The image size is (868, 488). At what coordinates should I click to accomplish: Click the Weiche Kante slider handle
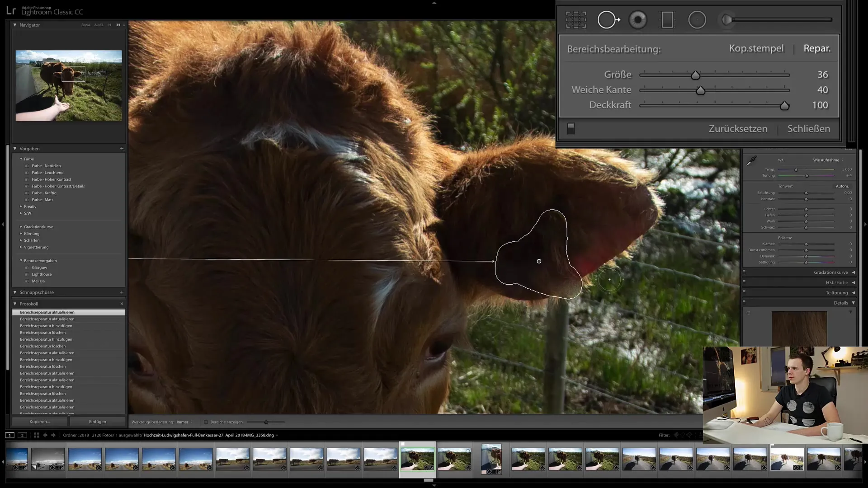pyautogui.click(x=700, y=91)
